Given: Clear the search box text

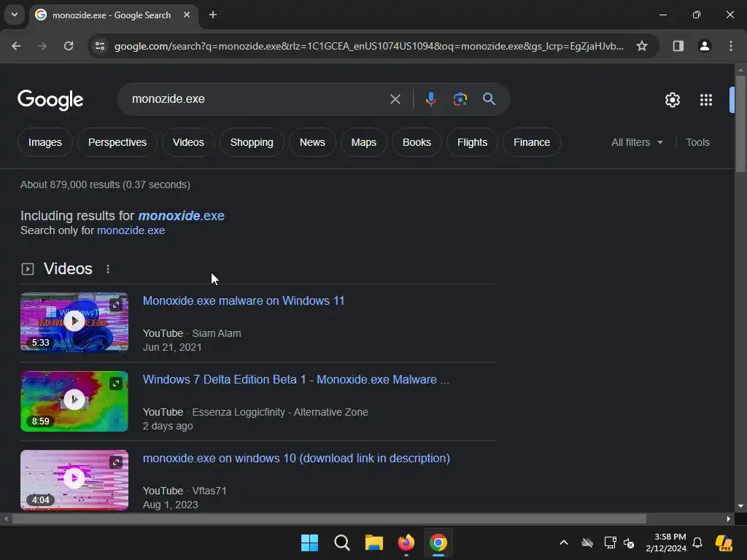Looking at the screenshot, I should pos(395,99).
